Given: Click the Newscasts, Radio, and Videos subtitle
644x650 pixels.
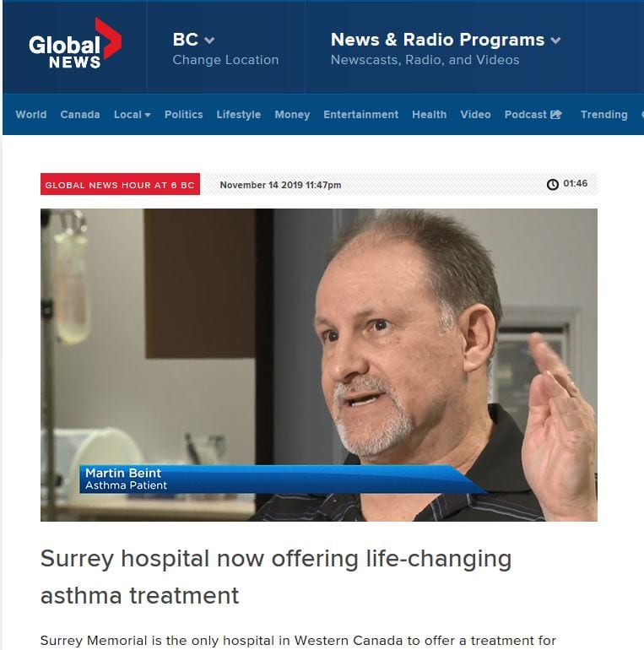Looking at the screenshot, I should point(425,60).
